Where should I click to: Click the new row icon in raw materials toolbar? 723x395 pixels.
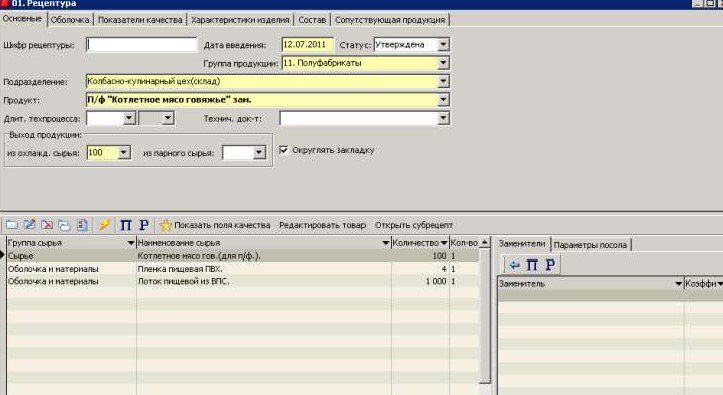(x=12, y=225)
